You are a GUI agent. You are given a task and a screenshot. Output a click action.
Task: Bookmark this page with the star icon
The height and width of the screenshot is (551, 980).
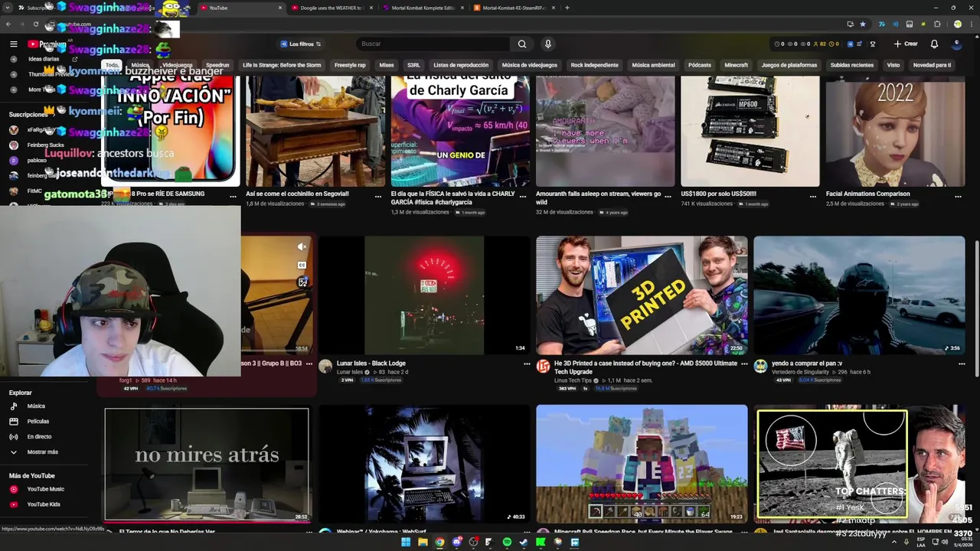(863, 24)
